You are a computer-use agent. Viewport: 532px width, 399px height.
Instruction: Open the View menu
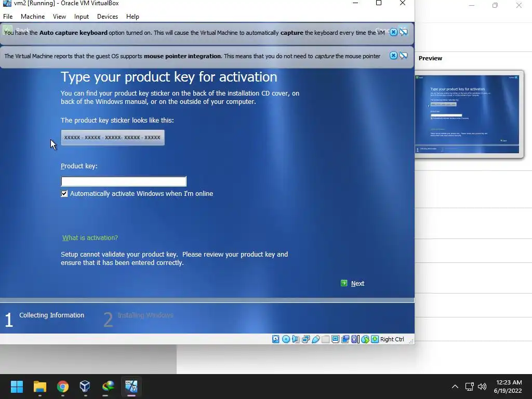tap(59, 17)
